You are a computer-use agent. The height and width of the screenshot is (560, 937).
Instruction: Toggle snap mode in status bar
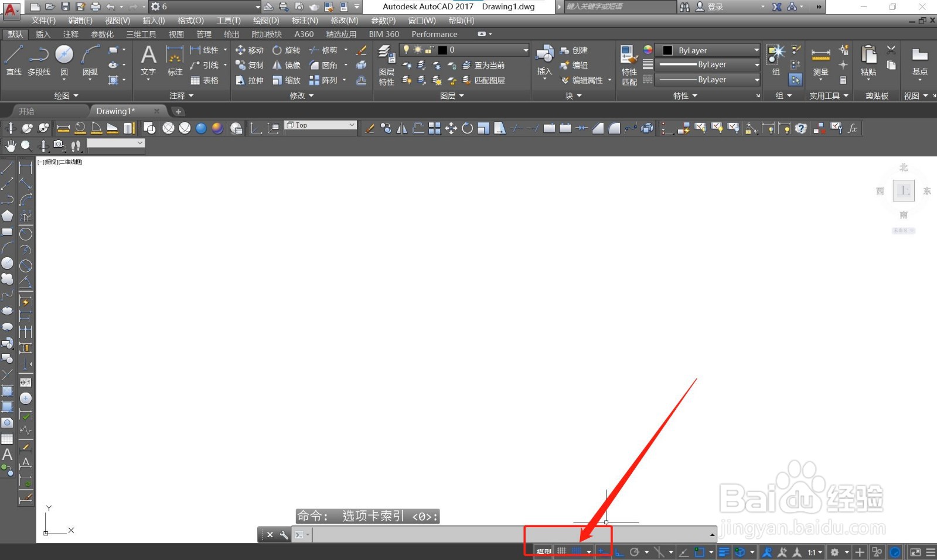click(x=577, y=552)
